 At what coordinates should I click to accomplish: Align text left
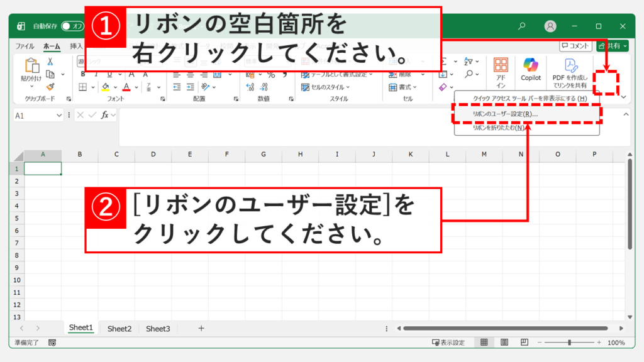click(177, 75)
